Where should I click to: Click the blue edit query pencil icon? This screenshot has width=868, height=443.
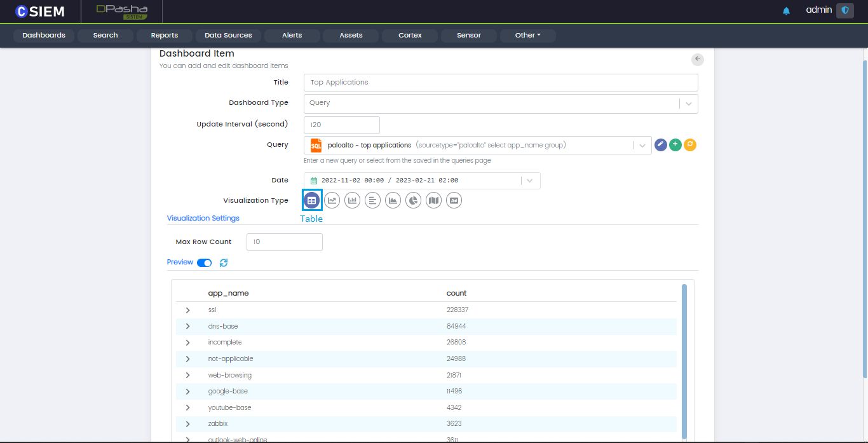661,145
